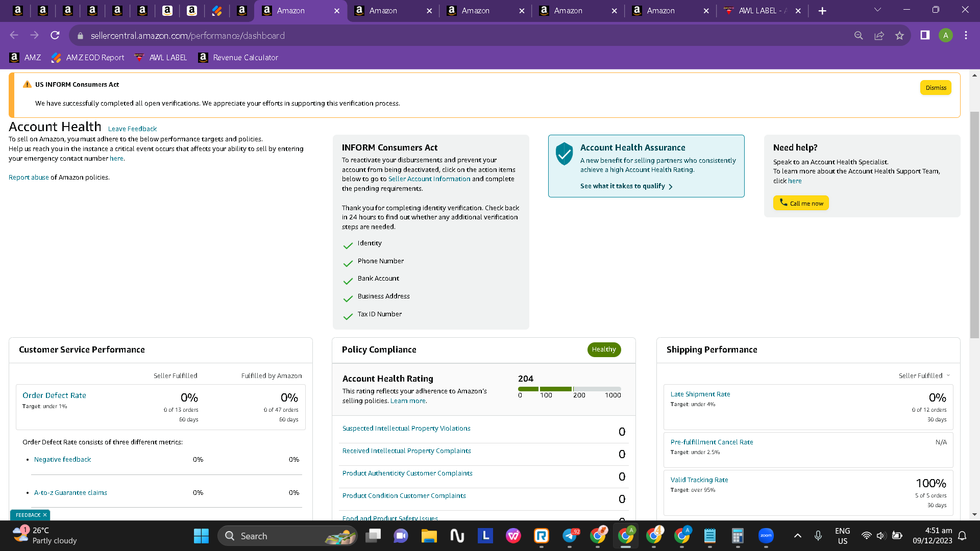Switch to the last Amazon labeled tab
Image resolution: width=980 pixels, height=551 pixels.
tap(670, 11)
